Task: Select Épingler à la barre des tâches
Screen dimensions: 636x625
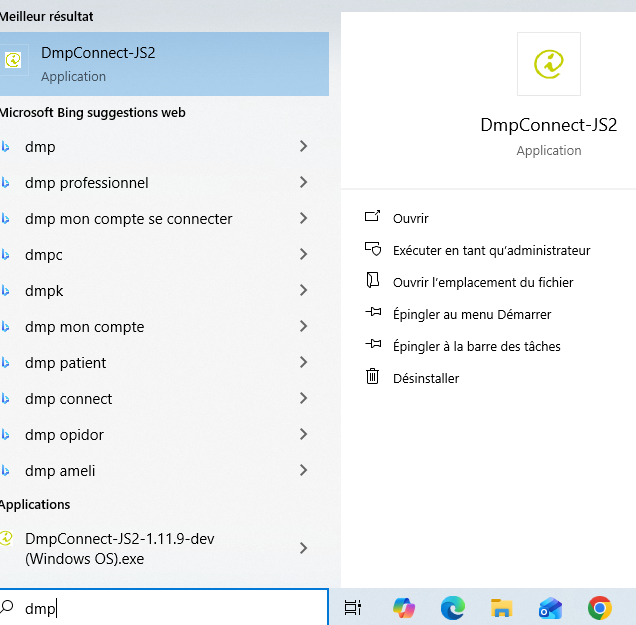Action: tap(476, 346)
